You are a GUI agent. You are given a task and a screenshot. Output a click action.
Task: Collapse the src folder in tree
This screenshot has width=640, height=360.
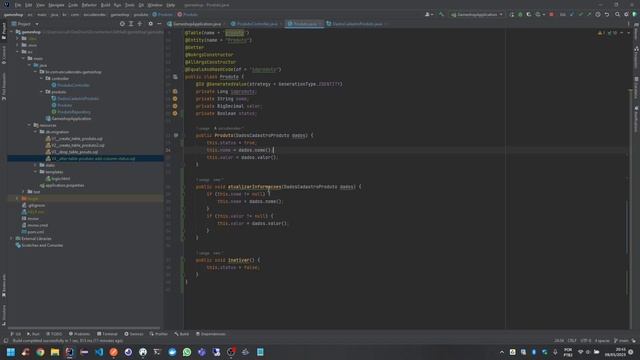click(18, 52)
